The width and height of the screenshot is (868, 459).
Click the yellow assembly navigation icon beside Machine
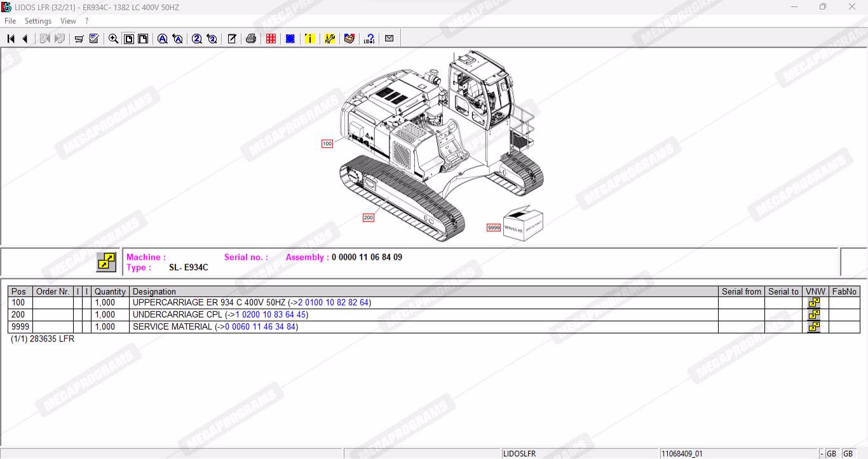[x=106, y=262]
